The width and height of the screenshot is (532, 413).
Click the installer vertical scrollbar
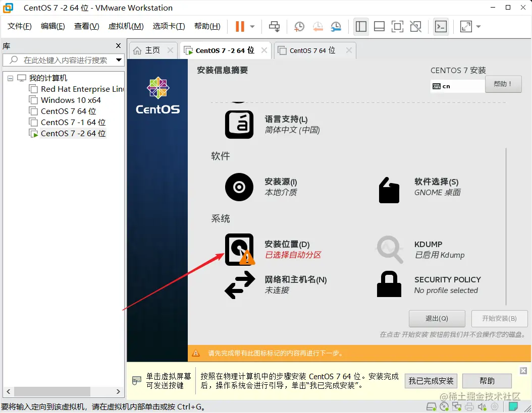click(506, 226)
